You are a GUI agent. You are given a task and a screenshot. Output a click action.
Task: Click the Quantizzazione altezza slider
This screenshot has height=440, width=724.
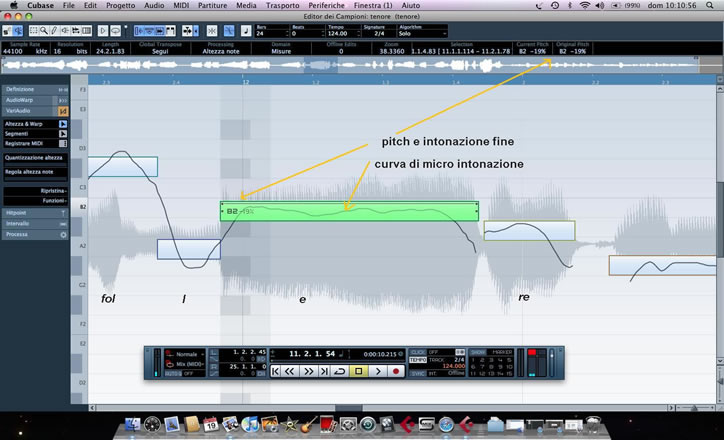coord(36,164)
